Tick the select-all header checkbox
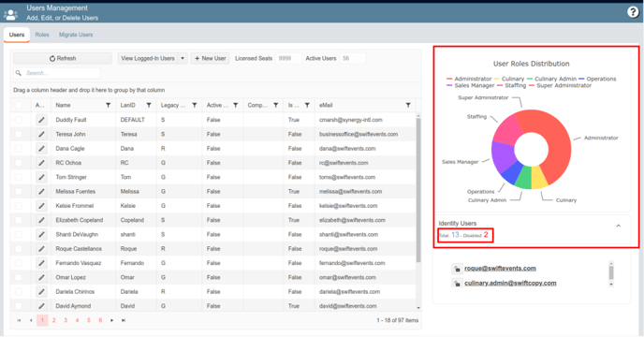The height and width of the screenshot is (337, 644). (19, 105)
